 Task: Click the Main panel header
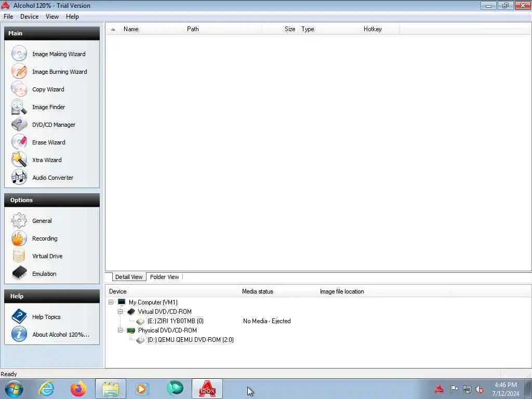tap(52, 33)
